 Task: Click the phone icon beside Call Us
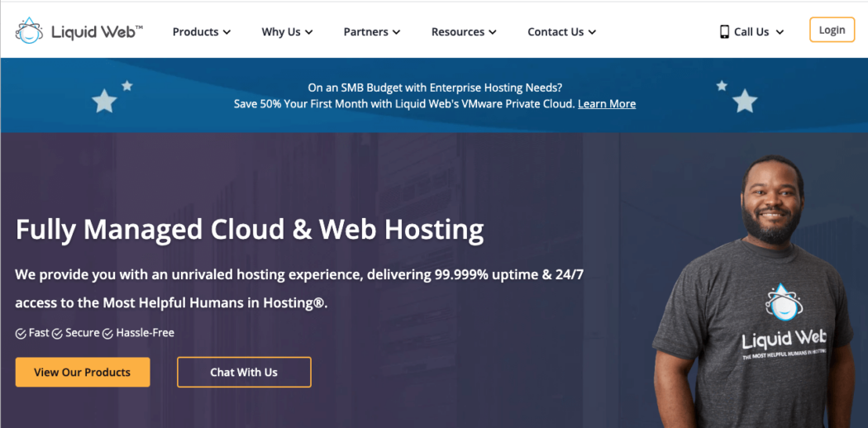point(724,31)
